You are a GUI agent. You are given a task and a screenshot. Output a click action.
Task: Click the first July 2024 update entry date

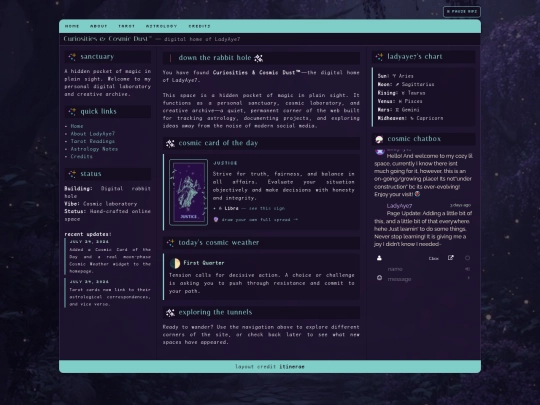89,242
